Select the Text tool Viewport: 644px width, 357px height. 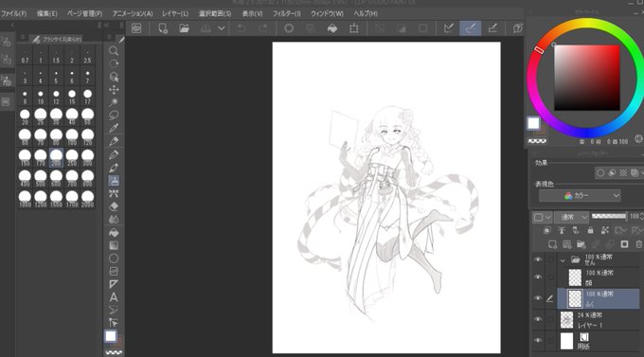coord(114,297)
